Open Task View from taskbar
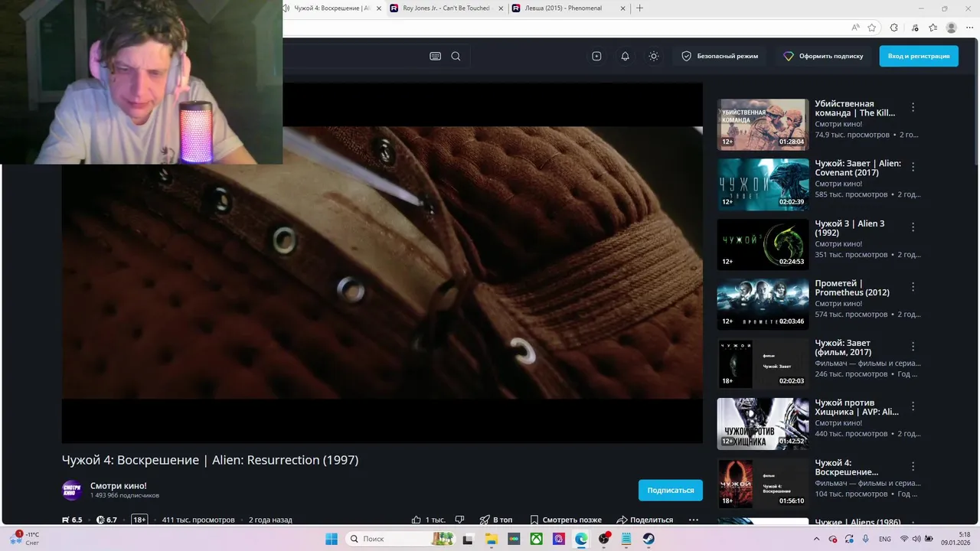Viewport: 980px width, 551px height. pyautogui.click(x=468, y=539)
